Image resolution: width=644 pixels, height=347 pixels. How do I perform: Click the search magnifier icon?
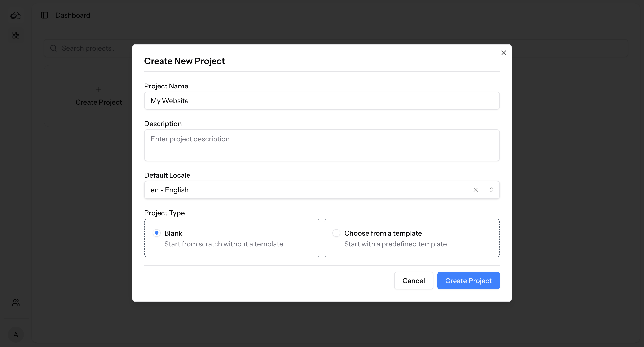[x=53, y=48]
